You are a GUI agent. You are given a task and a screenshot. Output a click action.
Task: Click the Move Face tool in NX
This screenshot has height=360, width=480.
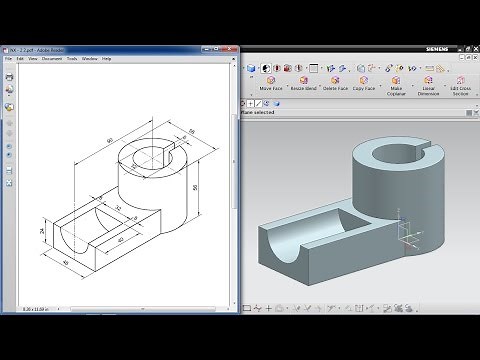[271, 83]
